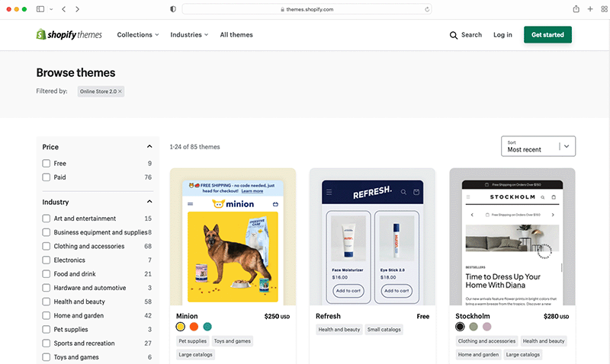Check the Free price filter
The height and width of the screenshot is (364, 610).
click(47, 164)
